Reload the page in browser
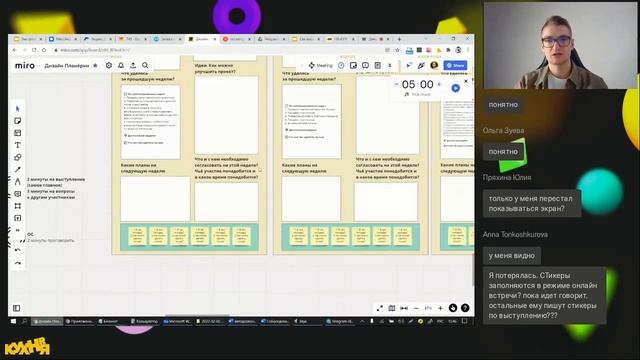Screen dimensions: 640x360 tap(34, 50)
